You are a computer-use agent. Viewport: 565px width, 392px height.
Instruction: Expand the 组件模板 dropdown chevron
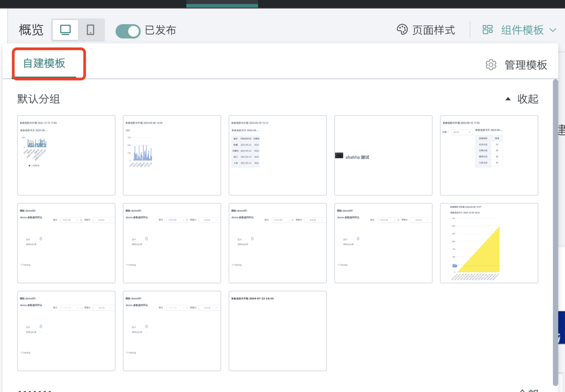553,30
